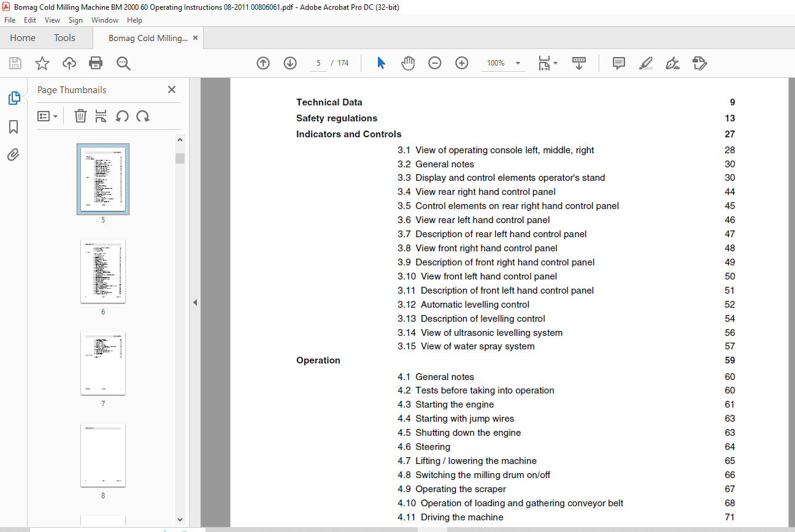
Task: Go to next page arrow
Action: coord(290,63)
